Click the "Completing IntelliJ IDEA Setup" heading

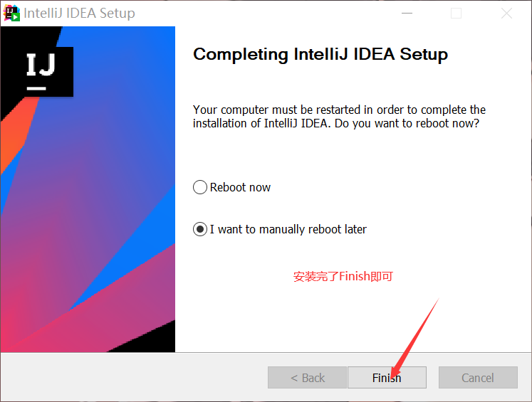pos(320,55)
